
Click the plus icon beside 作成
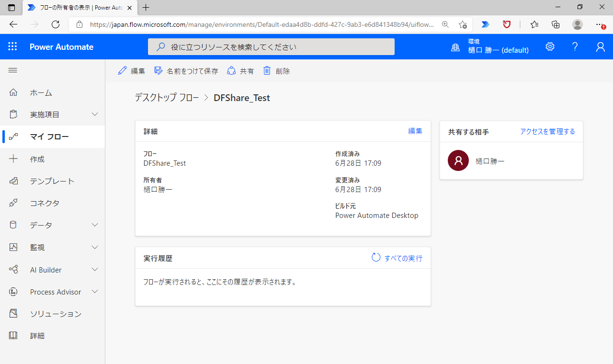tap(13, 159)
